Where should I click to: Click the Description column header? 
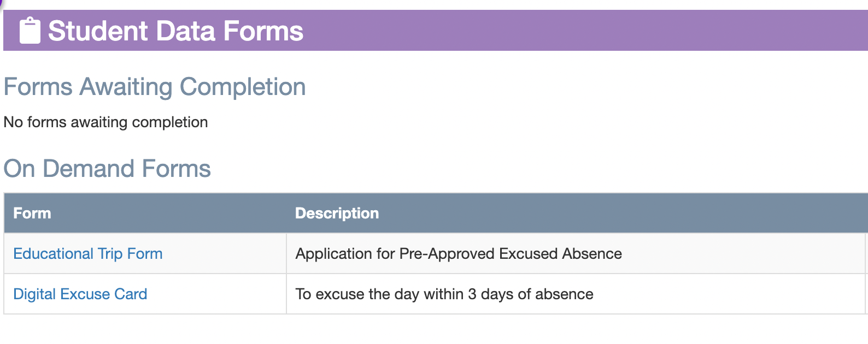337,213
